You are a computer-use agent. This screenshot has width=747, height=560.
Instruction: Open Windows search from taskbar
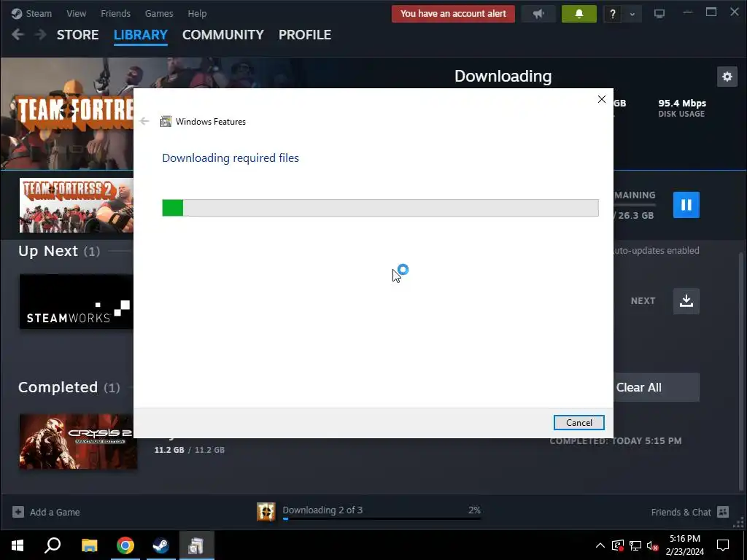click(x=53, y=545)
